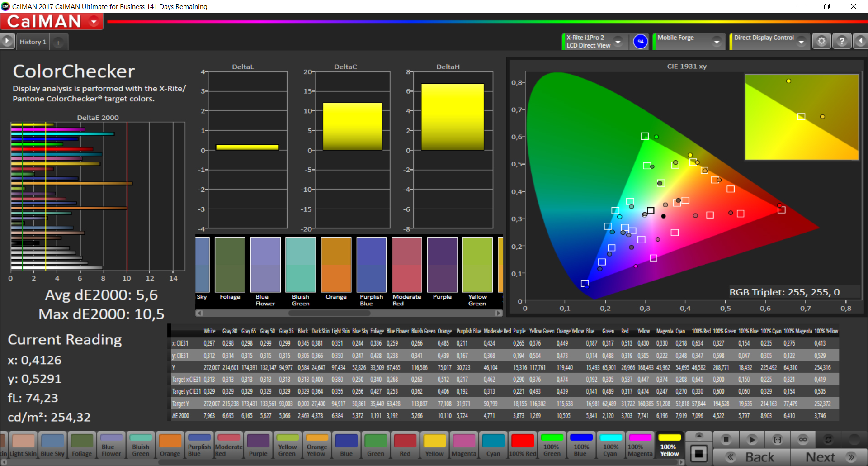
Task: Click the blue meter 94 indicator
Action: [x=640, y=41]
